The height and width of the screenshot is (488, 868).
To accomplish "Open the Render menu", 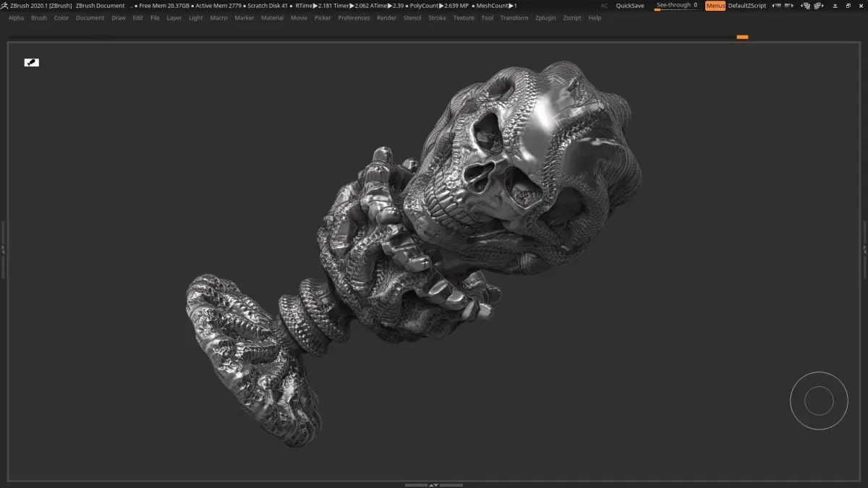I will [387, 18].
